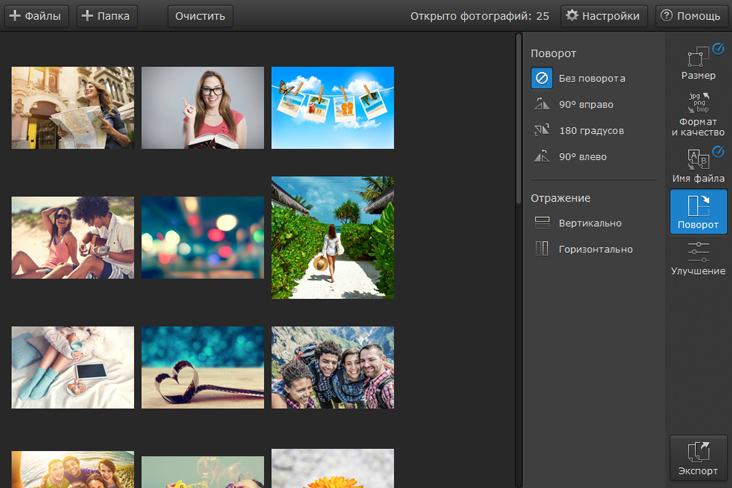
Task: Select the 'Без поворота' no-rotation icon
Action: coord(542,78)
